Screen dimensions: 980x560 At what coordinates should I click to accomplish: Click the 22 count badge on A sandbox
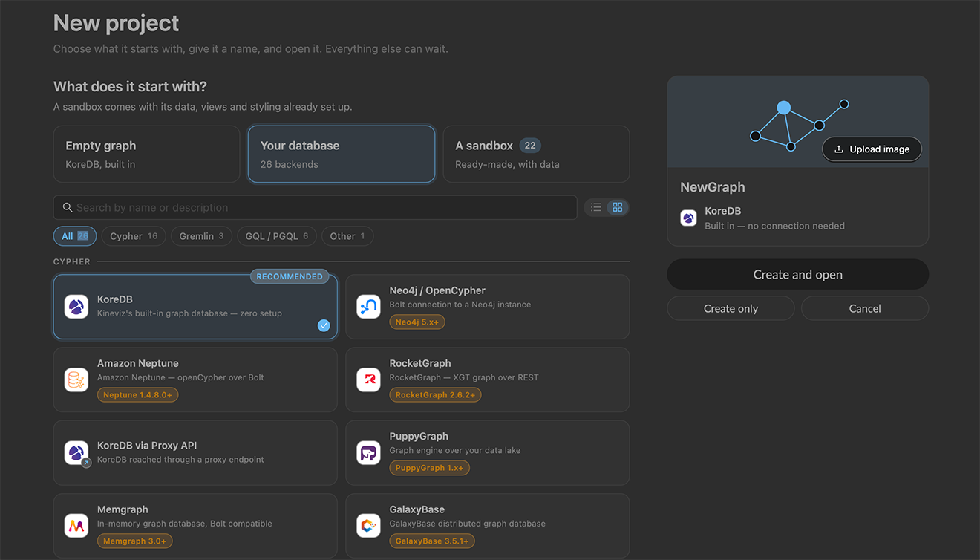(x=530, y=146)
